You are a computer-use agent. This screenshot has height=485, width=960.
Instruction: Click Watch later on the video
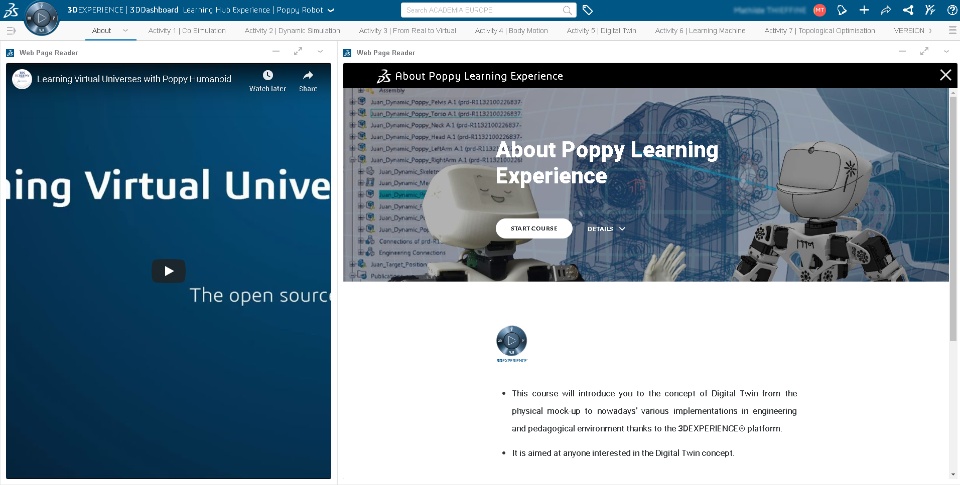click(268, 80)
